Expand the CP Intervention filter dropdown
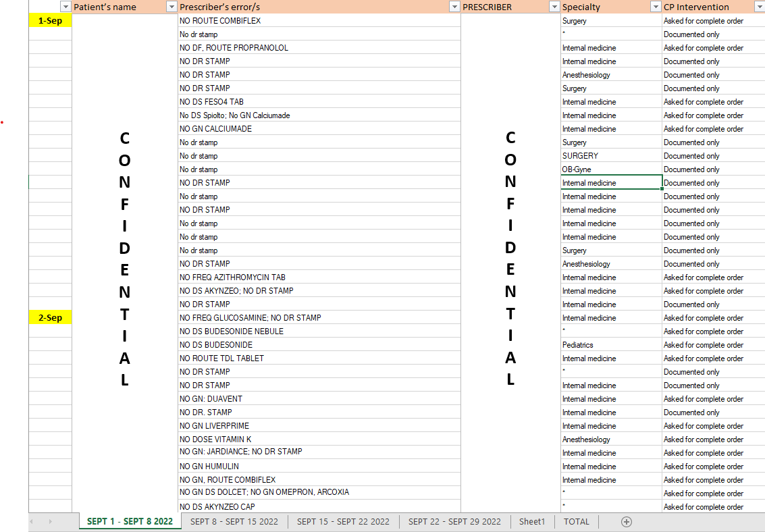 tap(758, 7)
